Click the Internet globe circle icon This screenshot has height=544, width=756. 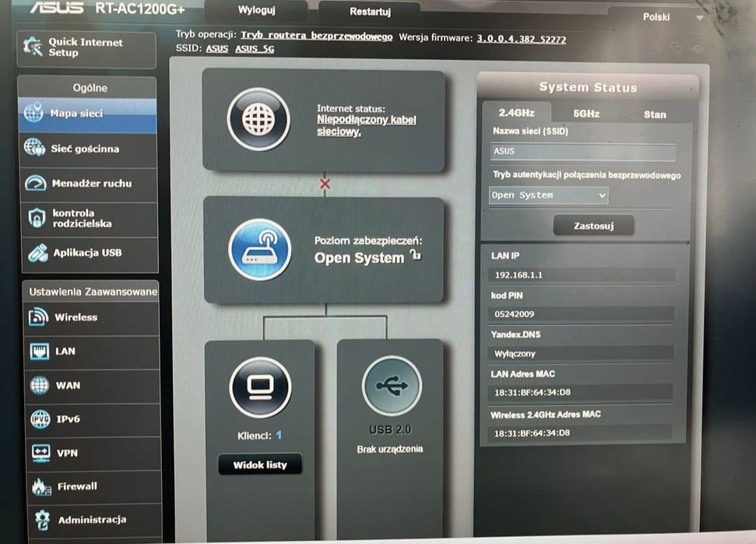coord(258,119)
